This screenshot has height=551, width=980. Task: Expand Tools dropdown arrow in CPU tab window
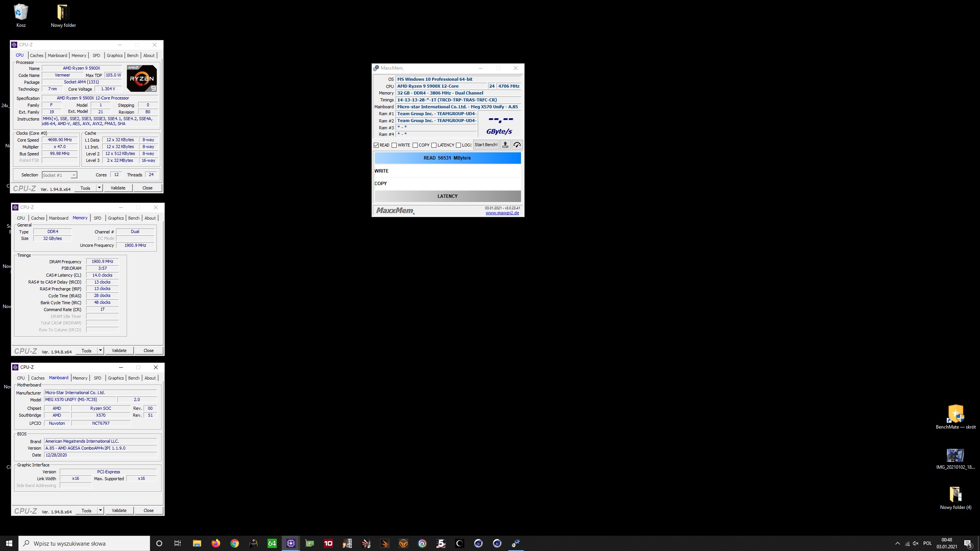point(99,188)
